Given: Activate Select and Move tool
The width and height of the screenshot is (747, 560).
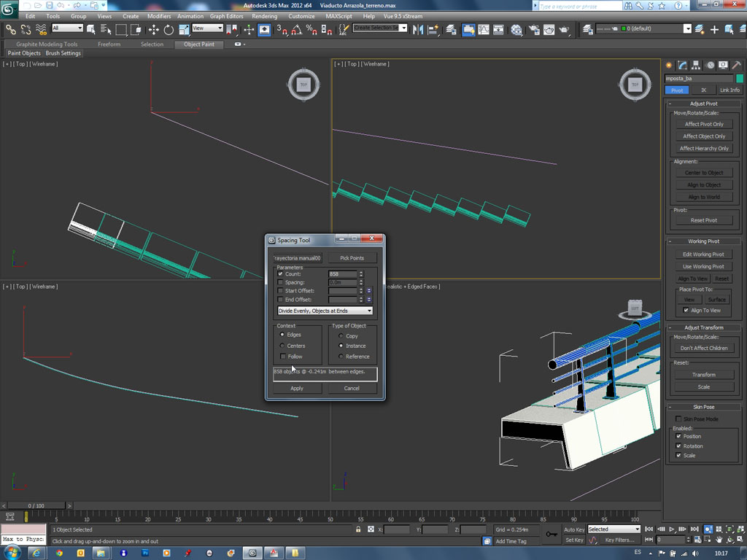Looking at the screenshot, I should [x=153, y=29].
